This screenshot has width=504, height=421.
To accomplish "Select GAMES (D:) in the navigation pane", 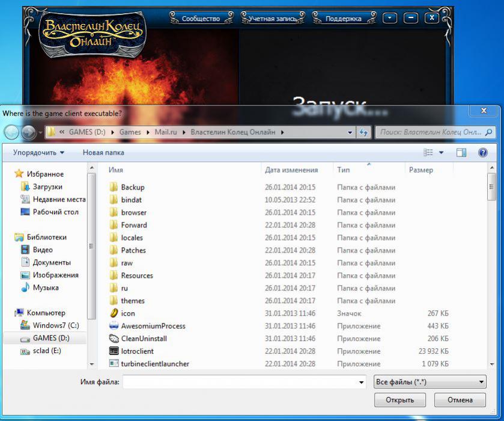I will 51,338.
